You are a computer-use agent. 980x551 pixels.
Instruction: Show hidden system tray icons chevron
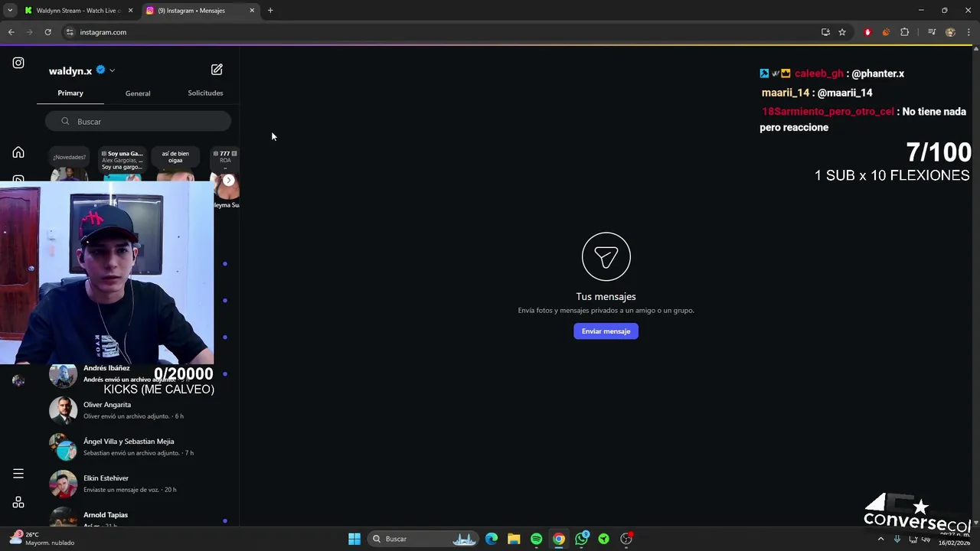[880, 539]
